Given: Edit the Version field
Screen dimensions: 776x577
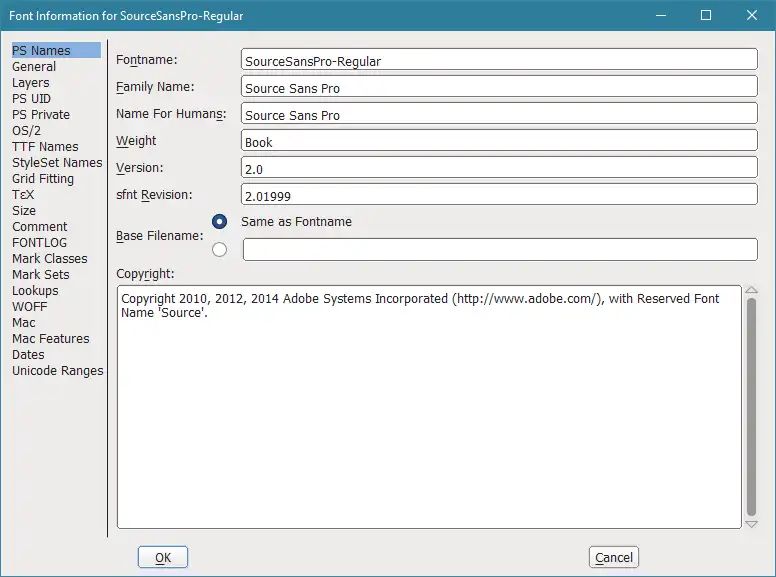Looking at the screenshot, I should pyautogui.click(x=499, y=167).
